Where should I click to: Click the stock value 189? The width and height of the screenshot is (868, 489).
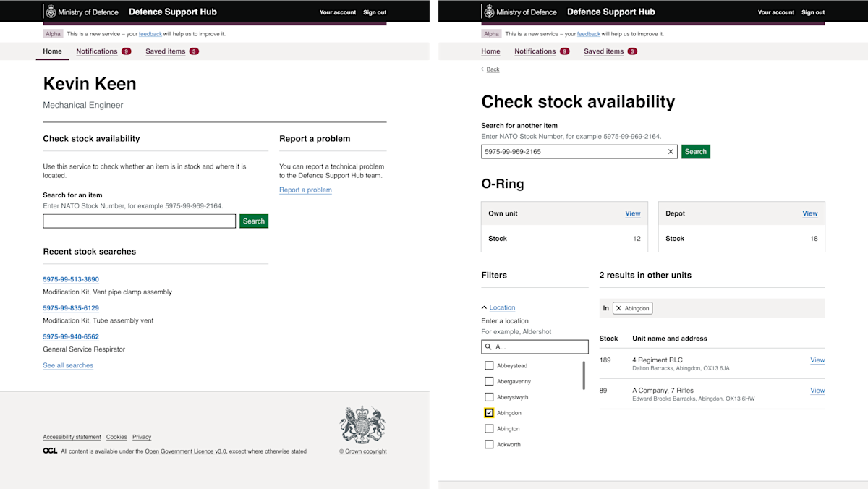pos(605,360)
